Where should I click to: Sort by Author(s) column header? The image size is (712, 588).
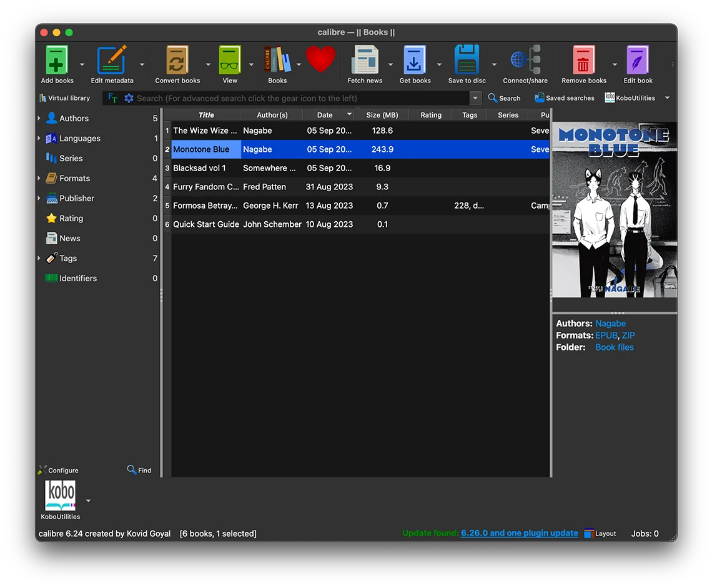272,115
